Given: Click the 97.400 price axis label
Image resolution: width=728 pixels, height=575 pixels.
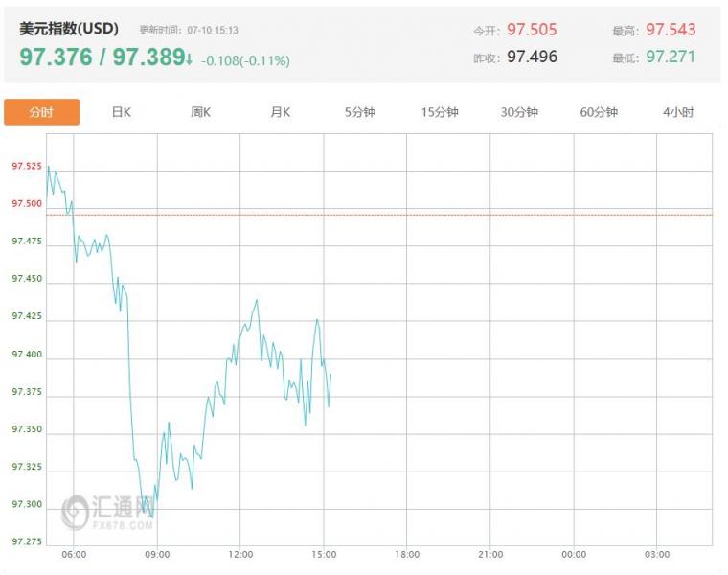Looking at the screenshot, I should click(x=27, y=355).
